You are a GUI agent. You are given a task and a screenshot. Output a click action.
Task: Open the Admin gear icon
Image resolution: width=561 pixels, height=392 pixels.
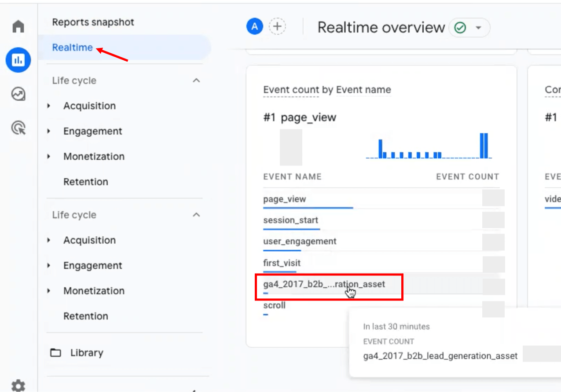pyautogui.click(x=18, y=386)
